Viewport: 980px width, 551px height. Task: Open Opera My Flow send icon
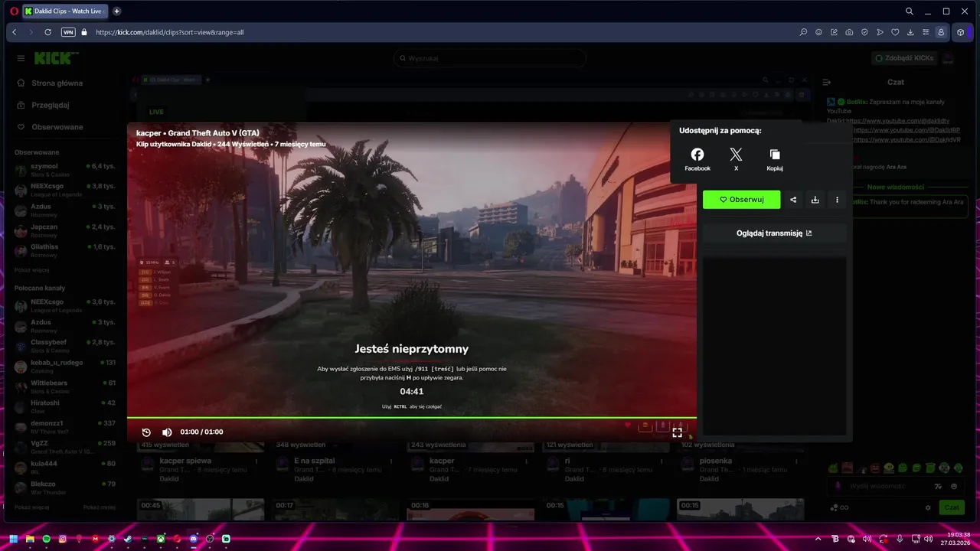[880, 32]
